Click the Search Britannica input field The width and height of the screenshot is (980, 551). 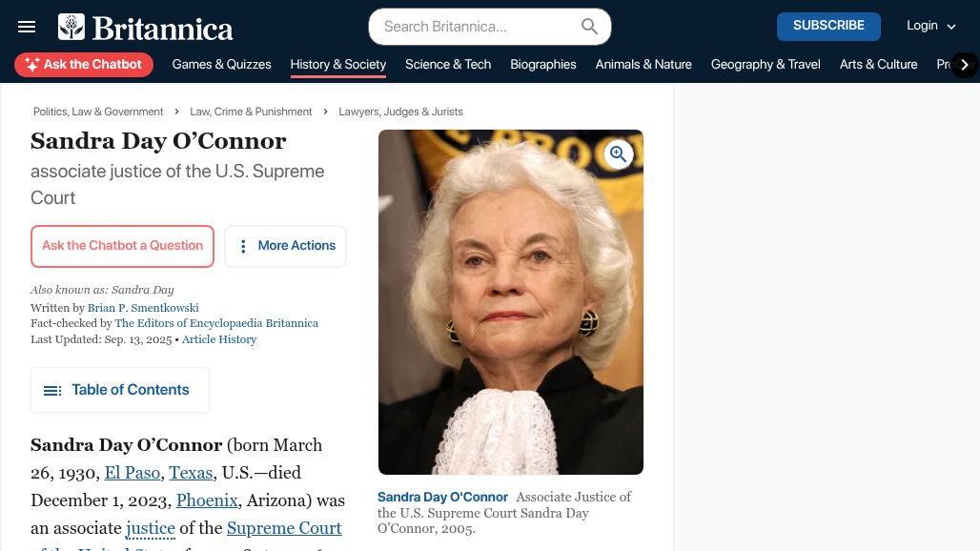click(x=480, y=27)
